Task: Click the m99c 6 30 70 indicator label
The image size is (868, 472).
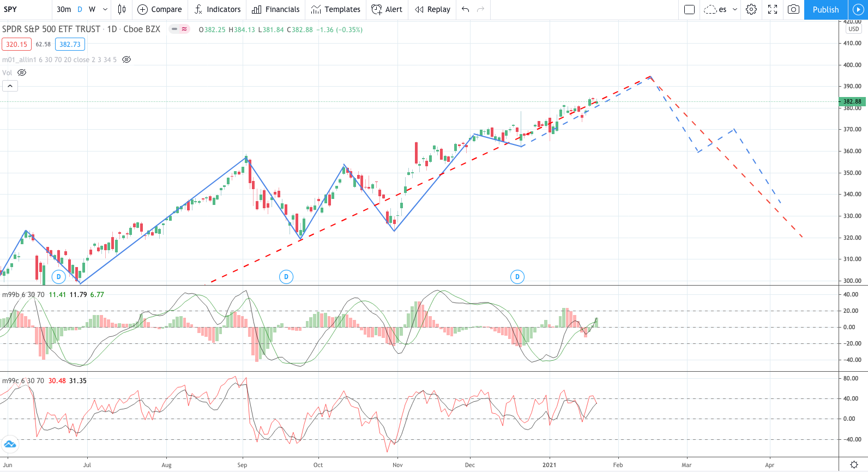Action: pyautogui.click(x=23, y=380)
